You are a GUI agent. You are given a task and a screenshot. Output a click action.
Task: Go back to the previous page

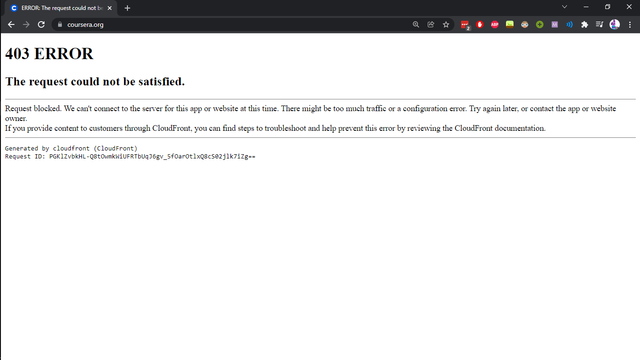(x=11, y=24)
